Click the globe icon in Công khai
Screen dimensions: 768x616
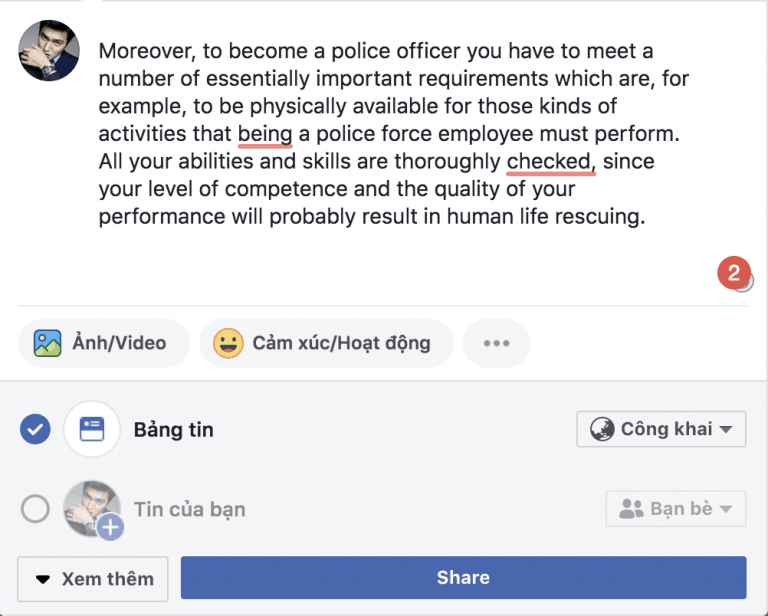(602, 429)
